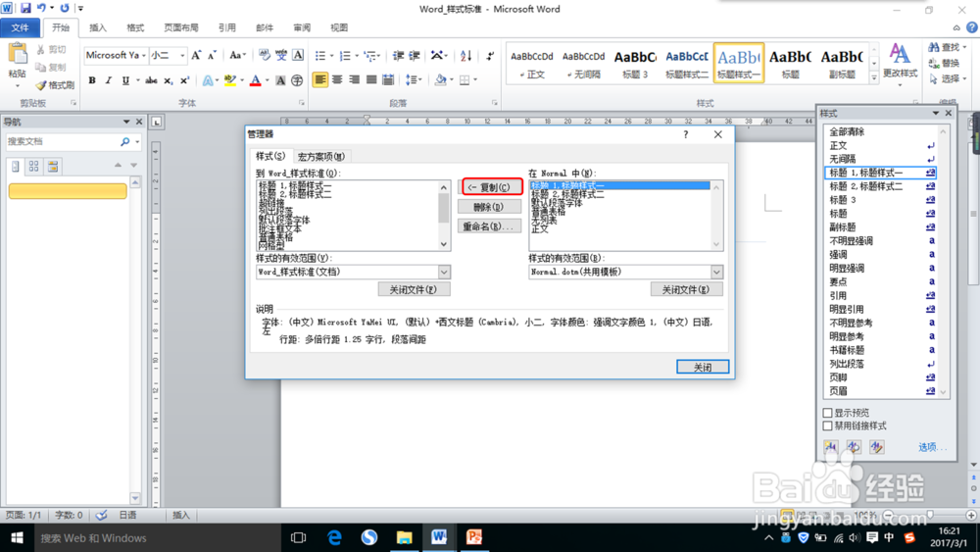Screen dimensions: 980x552
Task: Switch to the 插入 ribbon tab
Action: [x=98, y=27]
